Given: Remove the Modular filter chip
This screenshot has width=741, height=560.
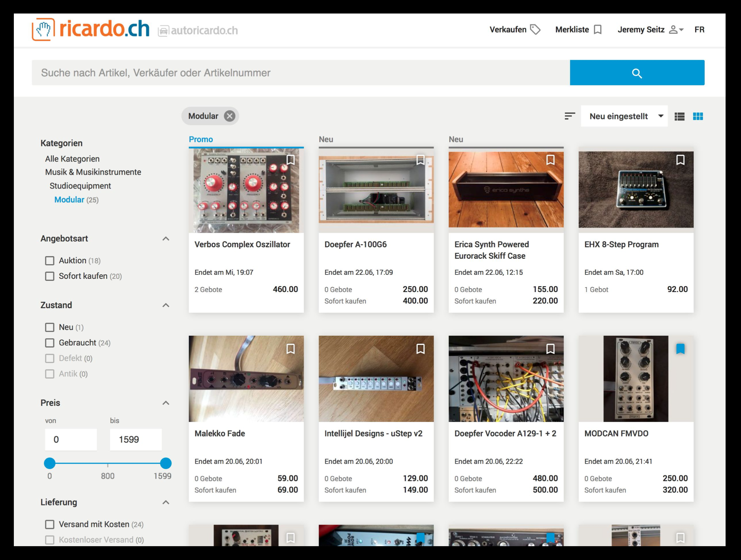Looking at the screenshot, I should 230,116.
